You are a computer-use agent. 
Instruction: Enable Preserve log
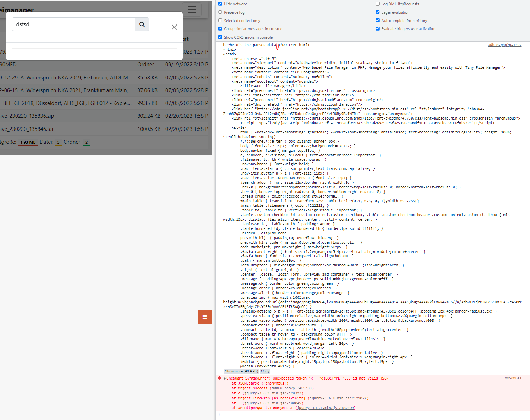[220, 12]
